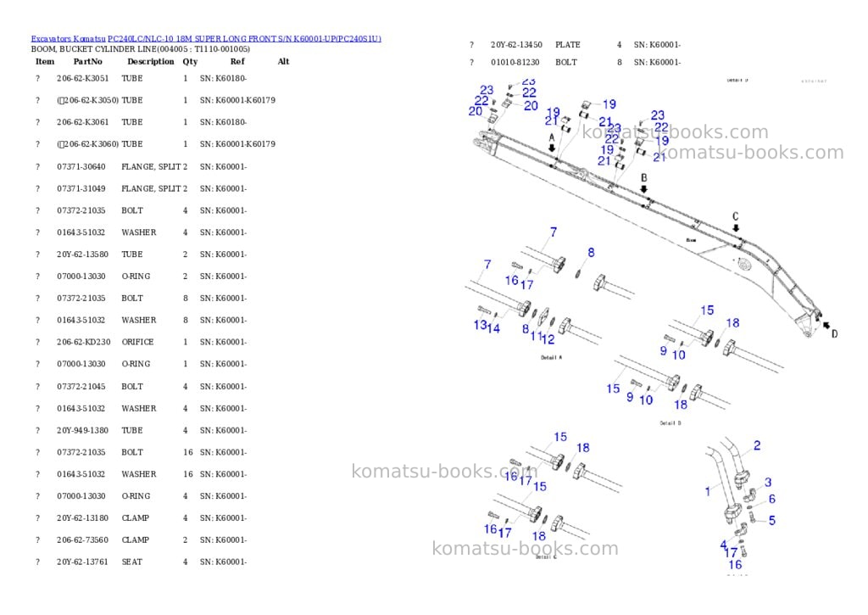Select part number 07372-21045
Image resolution: width=868 pixels, height=615 pixels.
coord(81,387)
